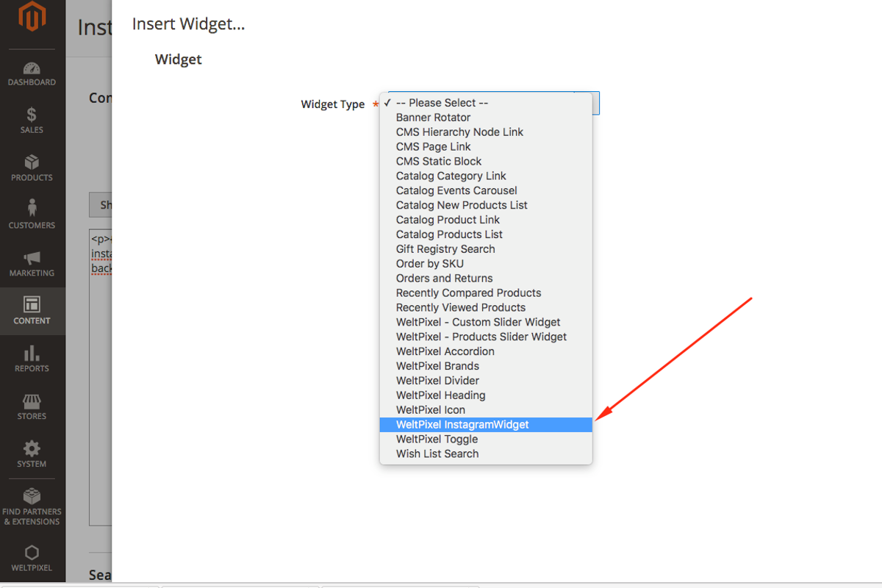Select WeltPixel InstagramWidget option
The image size is (882, 588).
click(x=486, y=425)
